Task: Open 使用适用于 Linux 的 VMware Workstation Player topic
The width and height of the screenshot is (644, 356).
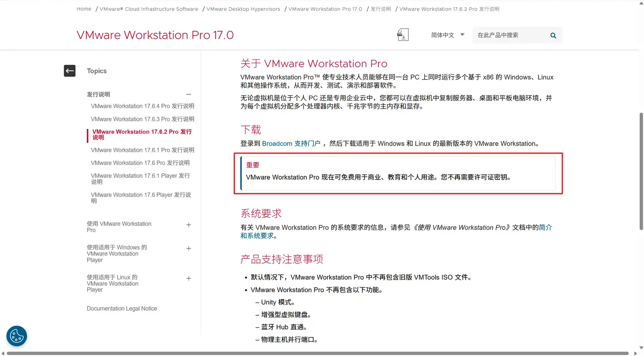Action: (113, 284)
